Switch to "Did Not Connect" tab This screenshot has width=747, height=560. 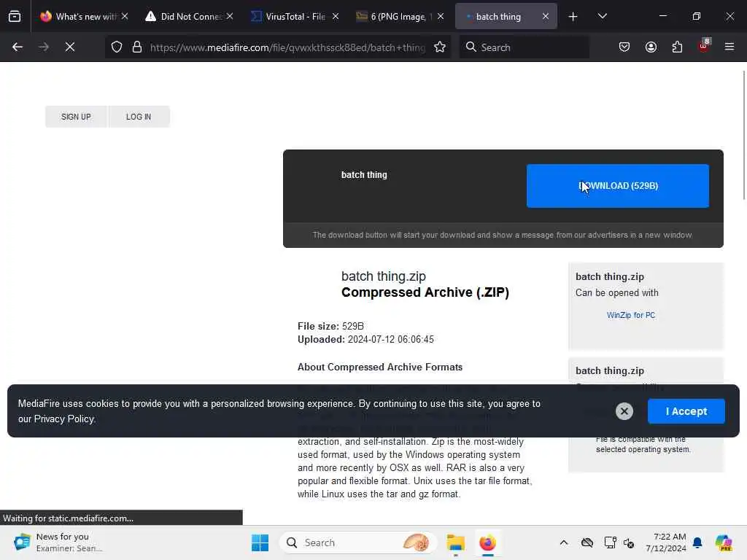coord(189,17)
